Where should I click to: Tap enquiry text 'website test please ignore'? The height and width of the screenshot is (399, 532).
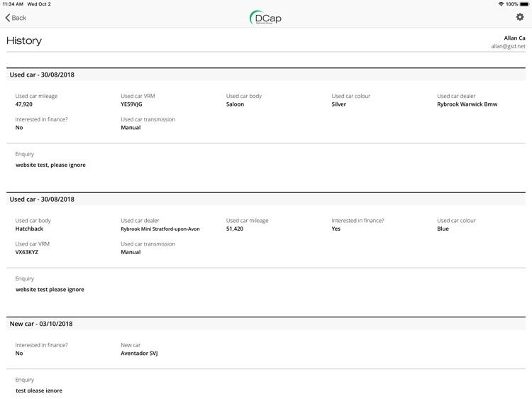click(50, 290)
